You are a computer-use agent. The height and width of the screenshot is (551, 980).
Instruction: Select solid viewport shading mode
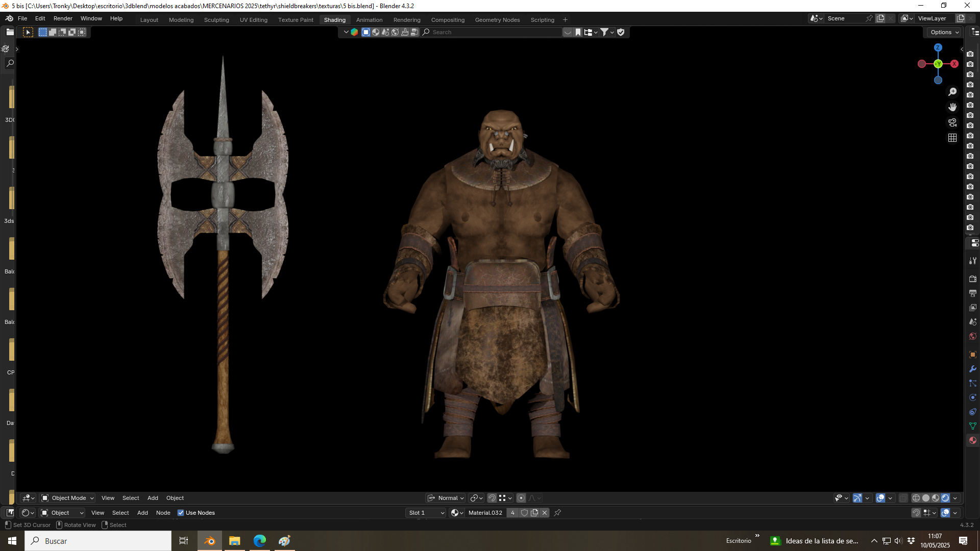coord(926,498)
